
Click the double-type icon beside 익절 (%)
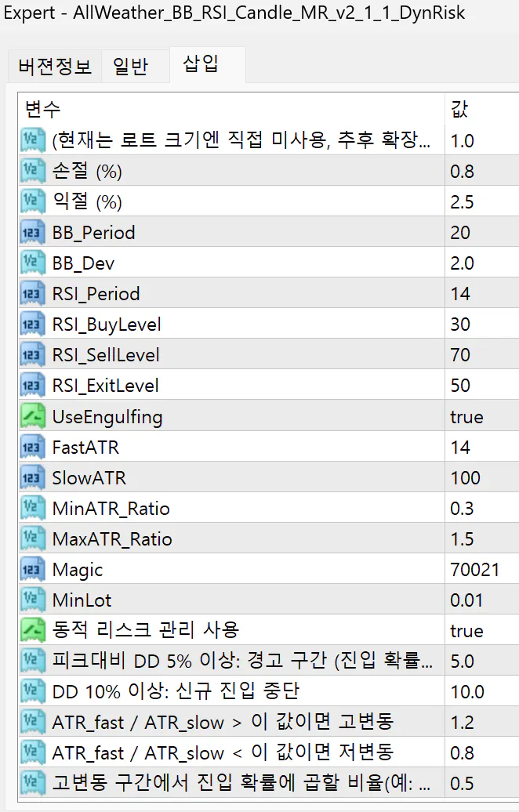[32, 201]
